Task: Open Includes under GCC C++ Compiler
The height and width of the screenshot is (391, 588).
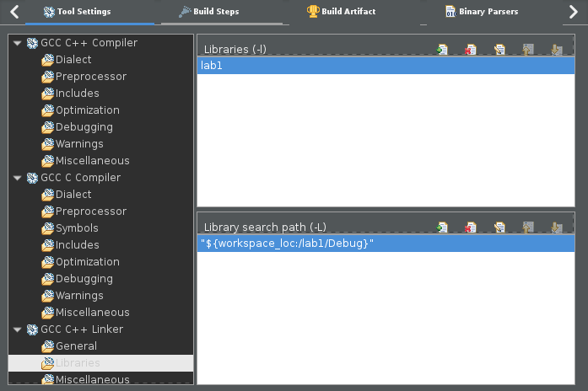Action: (x=78, y=94)
